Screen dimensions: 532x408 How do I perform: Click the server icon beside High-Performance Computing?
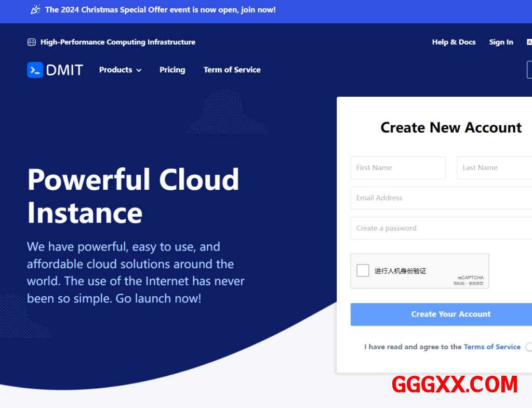tap(32, 42)
